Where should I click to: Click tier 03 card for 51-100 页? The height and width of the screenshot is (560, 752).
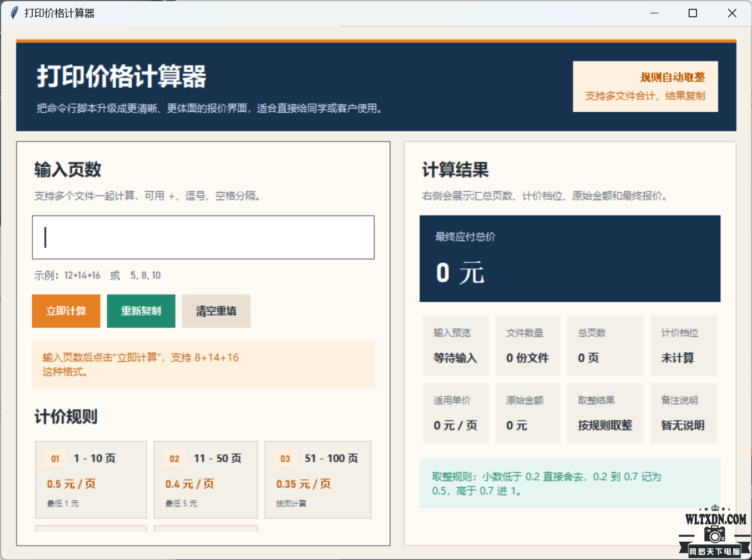(x=317, y=479)
